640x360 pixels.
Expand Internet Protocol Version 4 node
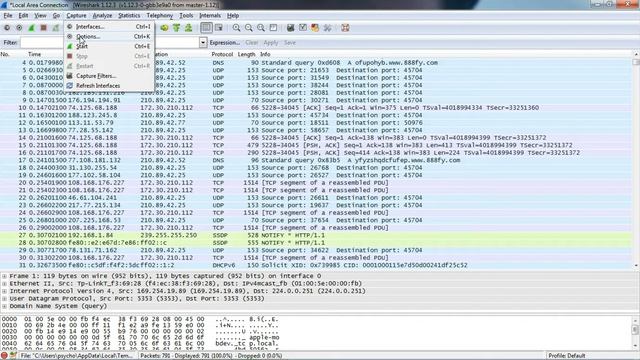tap(4, 291)
